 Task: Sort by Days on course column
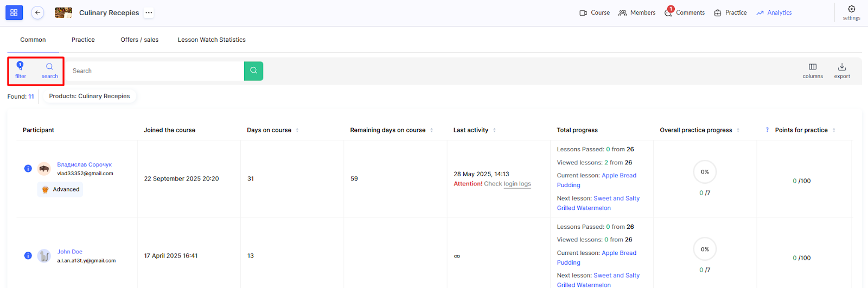(x=297, y=130)
